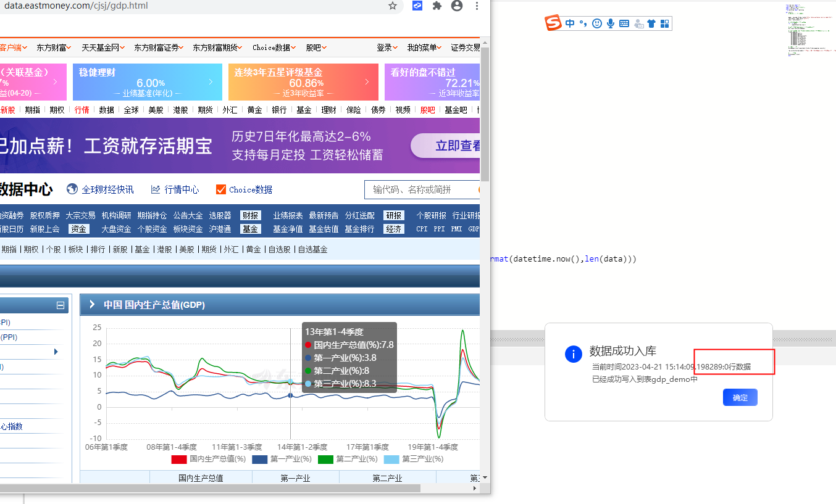
Task: Open the Sogou account login icon
Action: (638, 23)
